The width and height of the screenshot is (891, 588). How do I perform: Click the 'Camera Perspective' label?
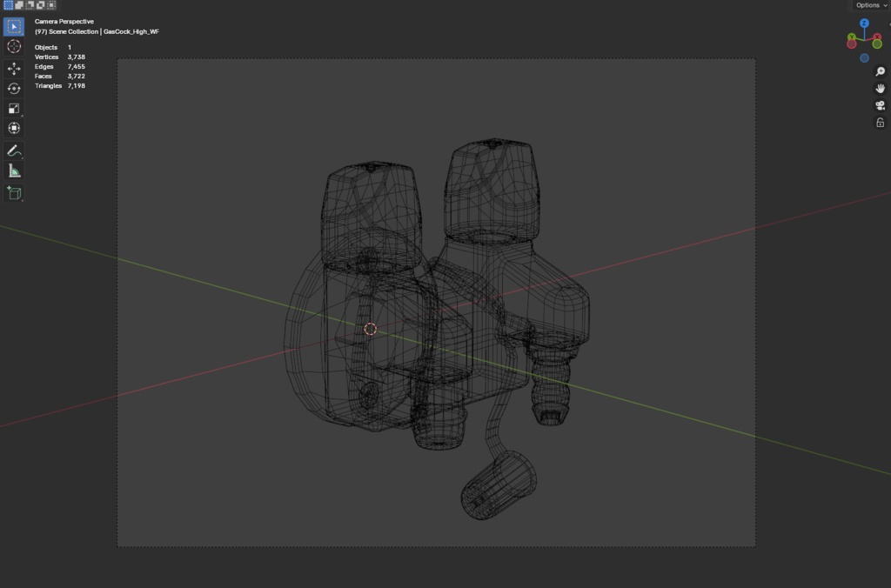tap(64, 22)
